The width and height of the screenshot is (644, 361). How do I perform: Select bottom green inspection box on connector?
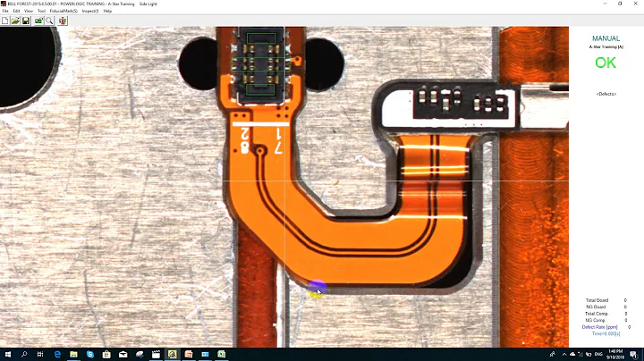pos(260,89)
